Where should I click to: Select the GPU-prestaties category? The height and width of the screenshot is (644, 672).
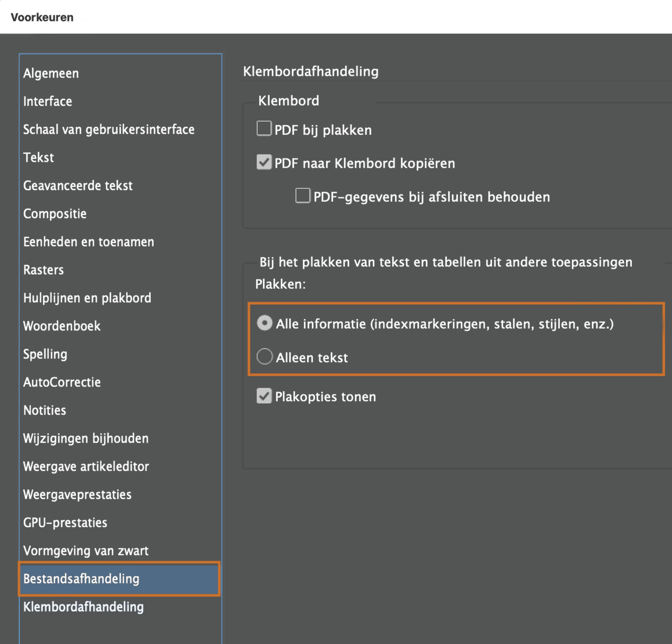tap(65, 522)
